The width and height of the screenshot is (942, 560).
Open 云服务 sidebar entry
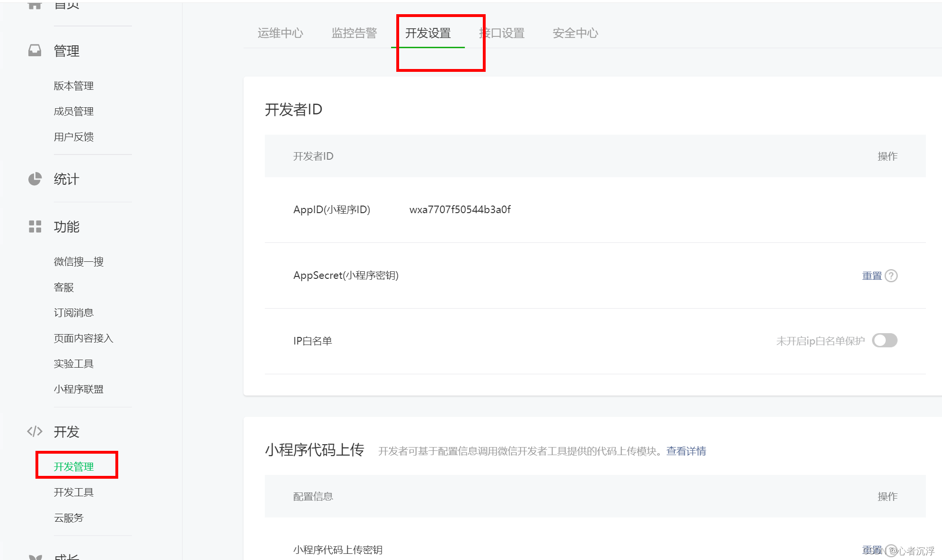(x=69, y=517)
